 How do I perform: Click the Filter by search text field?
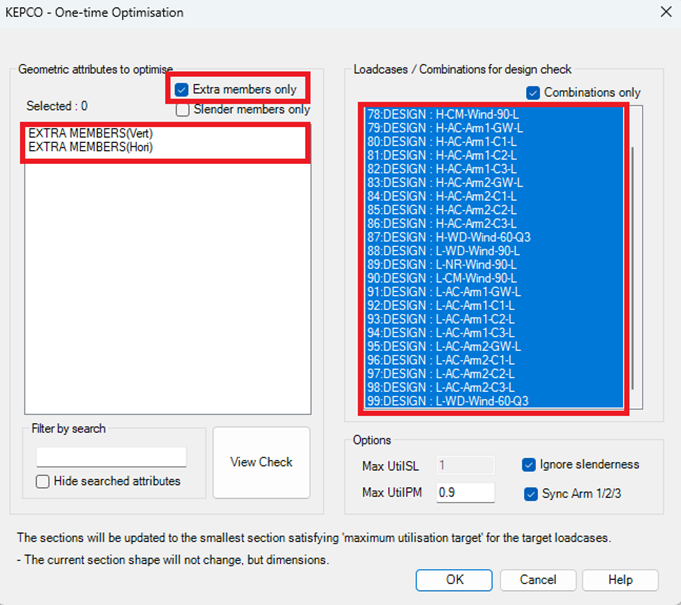[x=111, y=457]
